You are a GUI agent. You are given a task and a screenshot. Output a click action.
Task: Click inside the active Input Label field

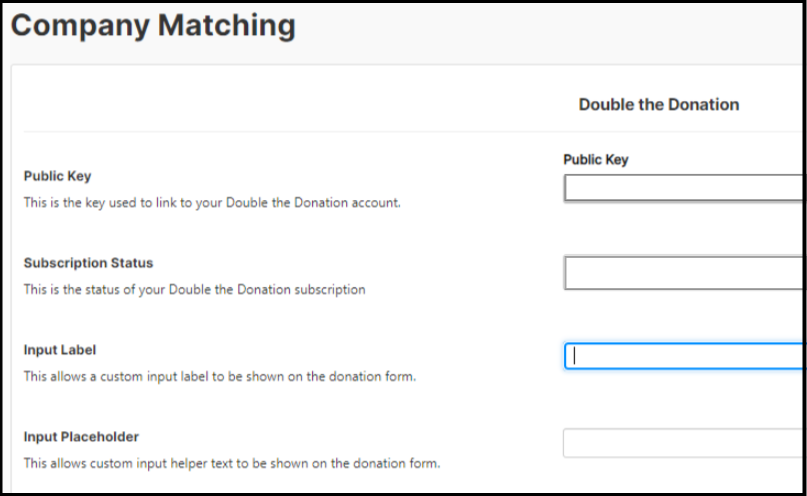(684, 356)
